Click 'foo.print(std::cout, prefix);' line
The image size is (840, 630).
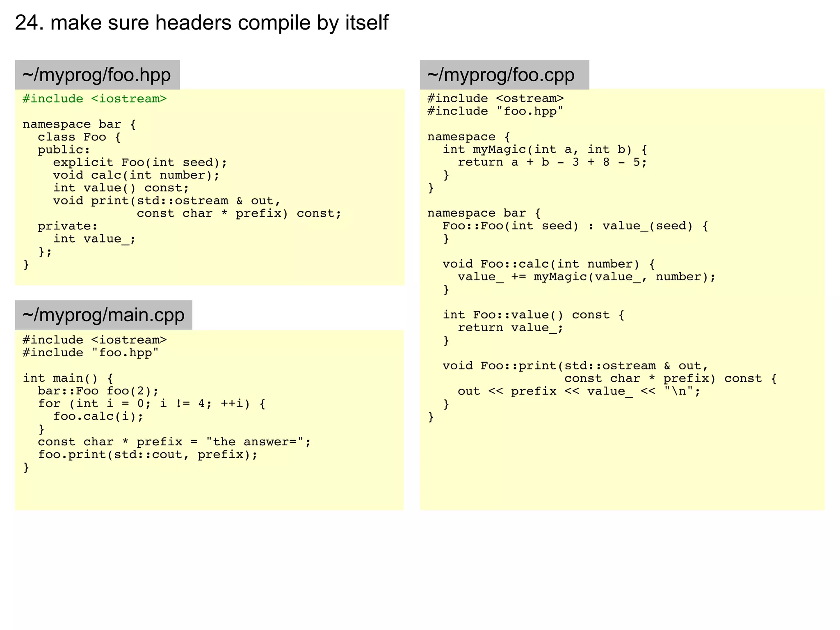click(148, 454)
